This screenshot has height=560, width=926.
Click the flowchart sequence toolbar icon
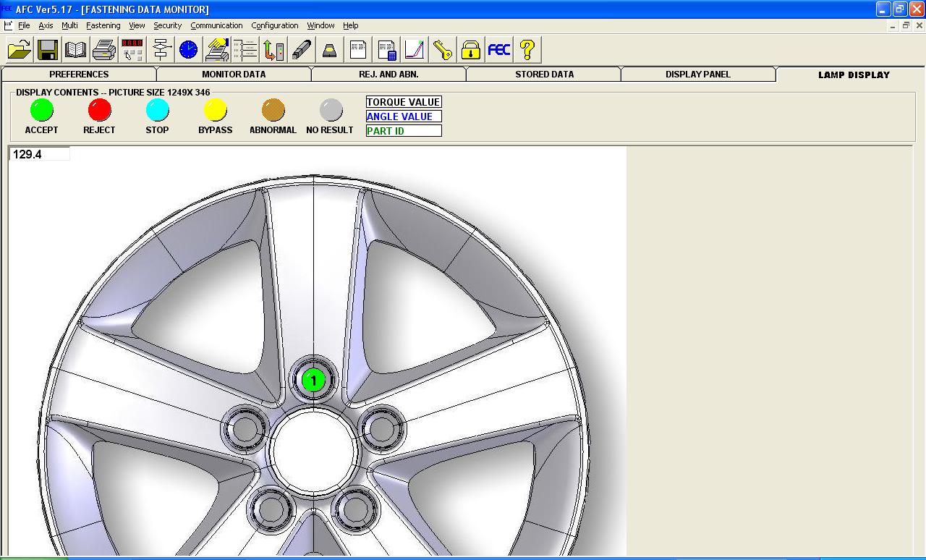pyautogui.click(x=161, y=50)
